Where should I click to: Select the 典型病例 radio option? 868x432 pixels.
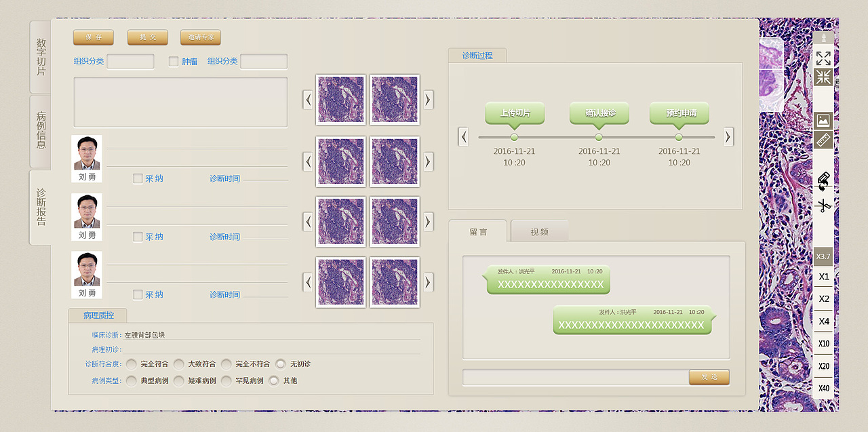(x=132, y=381)
